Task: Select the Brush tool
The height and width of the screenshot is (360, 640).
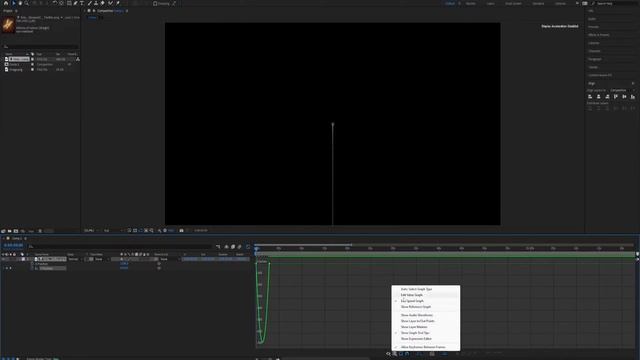Action: tap(90, 3)
